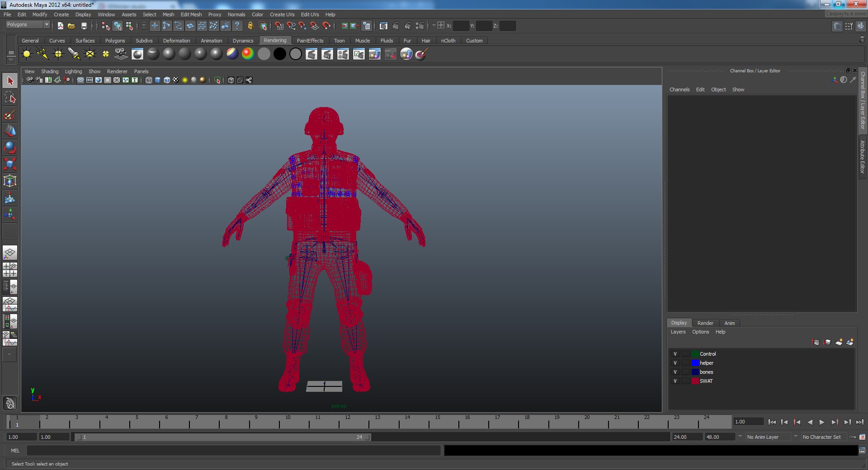The image size is (868, 470).
Task: Save the scene with the disk icon
Action: (x=84, y=26)
